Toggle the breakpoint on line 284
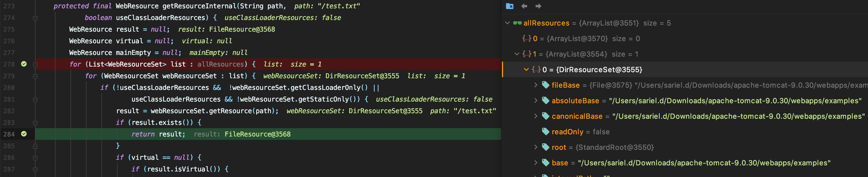This screenshot has height=177, width=868. [x=24, y=134]
